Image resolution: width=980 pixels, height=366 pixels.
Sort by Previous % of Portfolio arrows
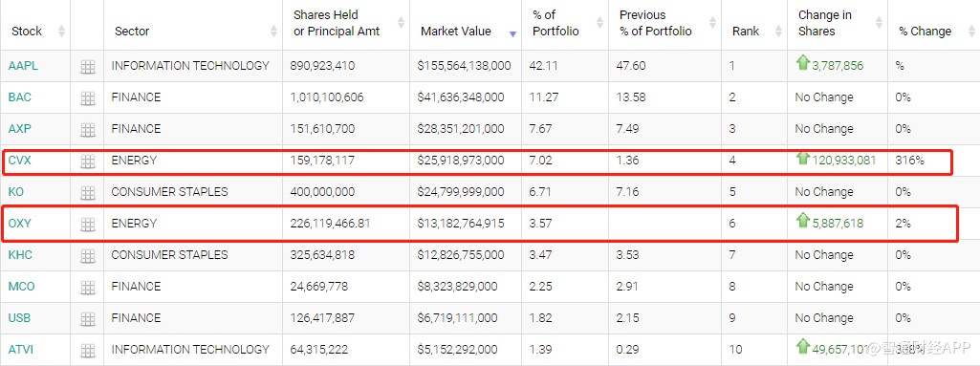coord(712,23)
